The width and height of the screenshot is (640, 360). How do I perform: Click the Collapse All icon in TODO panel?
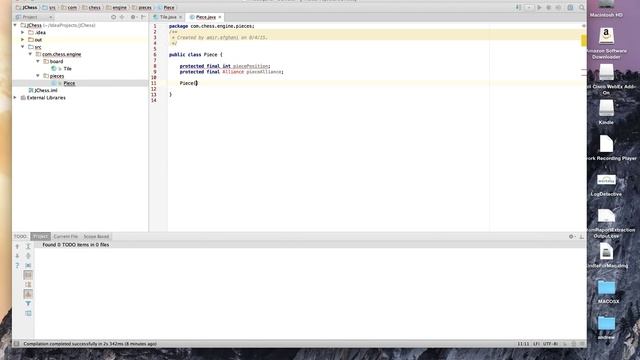28,256
